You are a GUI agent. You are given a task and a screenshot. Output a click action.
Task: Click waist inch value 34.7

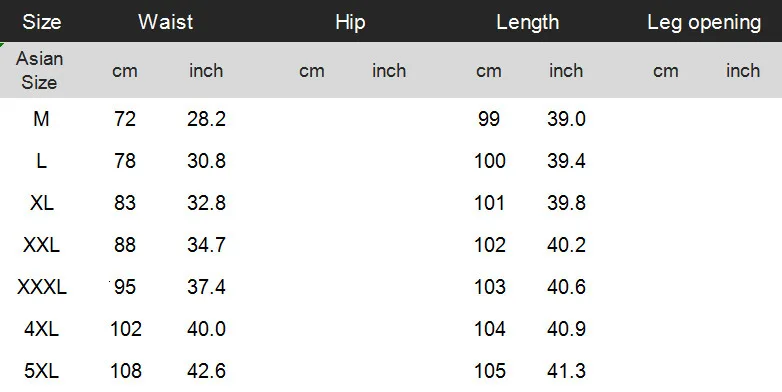[x=206, y=245]
